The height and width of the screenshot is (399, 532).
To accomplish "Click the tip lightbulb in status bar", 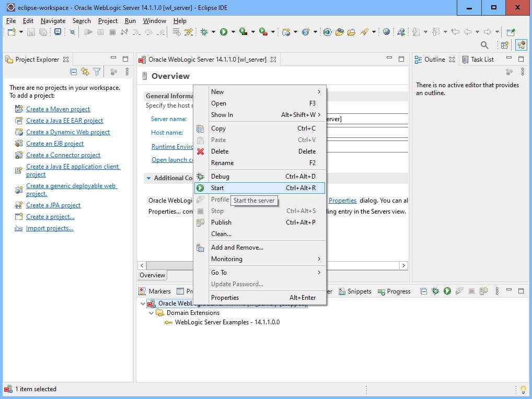I will [523, 389].
